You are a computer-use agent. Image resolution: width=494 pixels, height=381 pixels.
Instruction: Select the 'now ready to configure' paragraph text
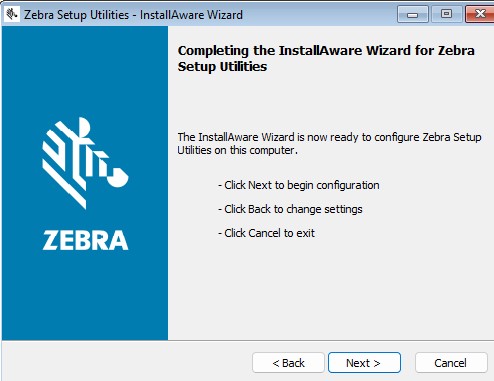click(329, 144)
